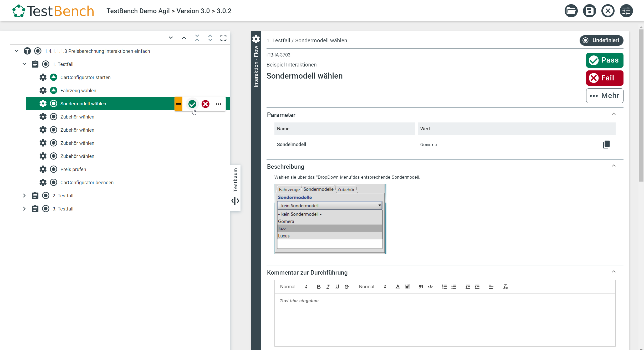644x350 pixels.
Task: Expand all tree nodes icon
Action: [x=210, y=38]
